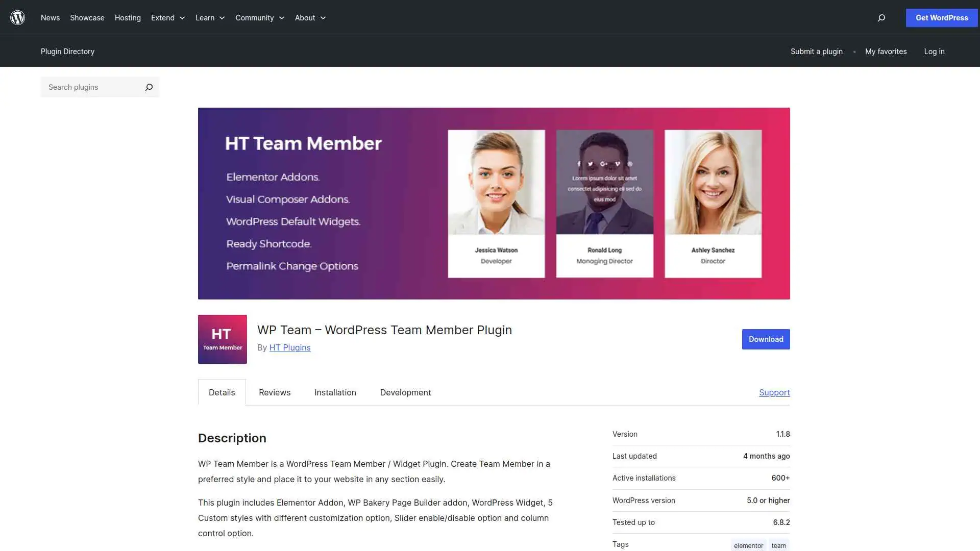The image size is (980, 551).
Task: Click the Download button
Action: coord(766,339)
